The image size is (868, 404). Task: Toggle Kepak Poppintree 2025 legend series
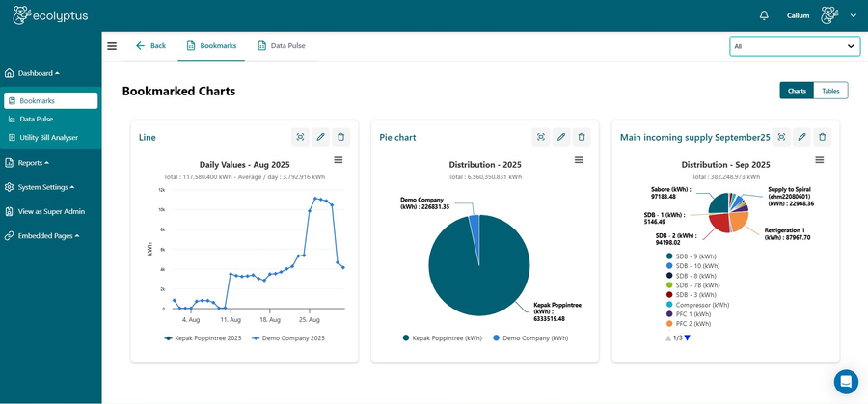coord(203,338)
